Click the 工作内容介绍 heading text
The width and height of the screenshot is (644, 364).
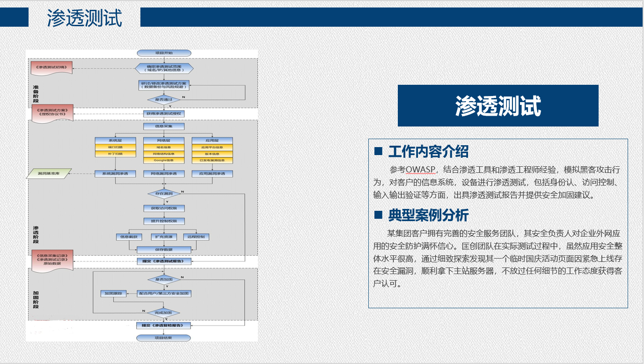point(428,151)
